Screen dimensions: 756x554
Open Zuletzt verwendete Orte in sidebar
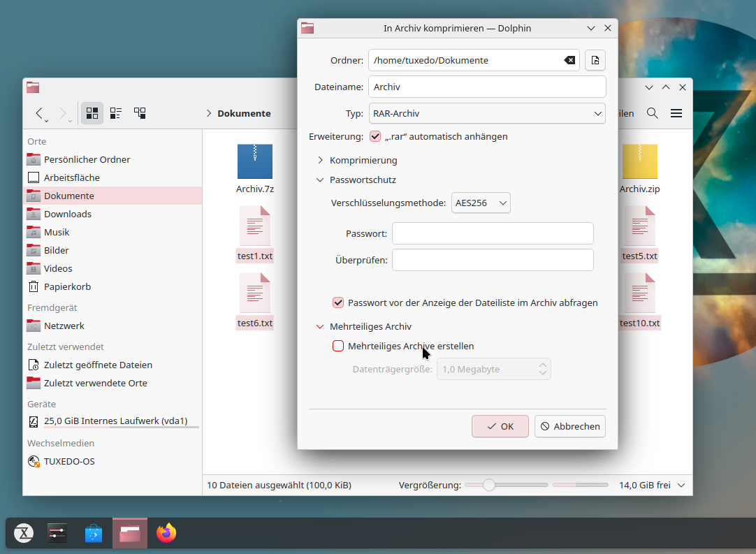pos(112,384)
